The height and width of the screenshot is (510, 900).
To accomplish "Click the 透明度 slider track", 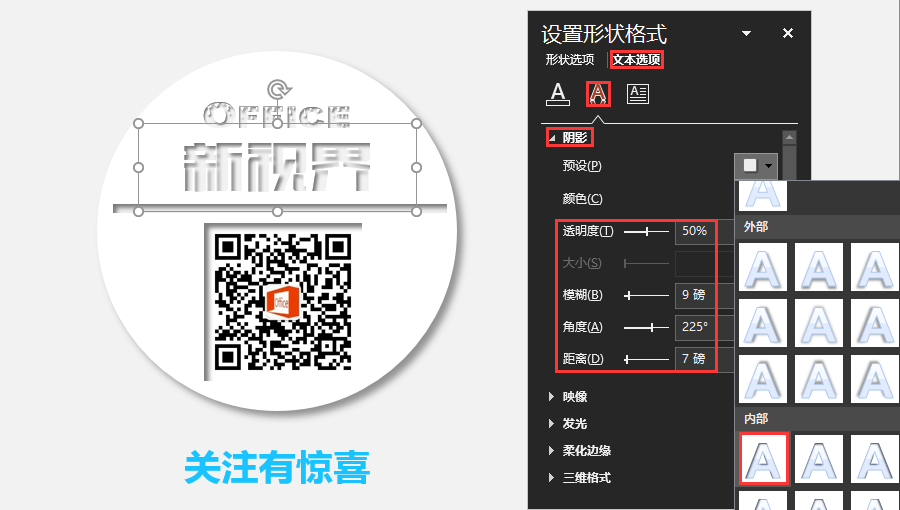I will point(646,231).
